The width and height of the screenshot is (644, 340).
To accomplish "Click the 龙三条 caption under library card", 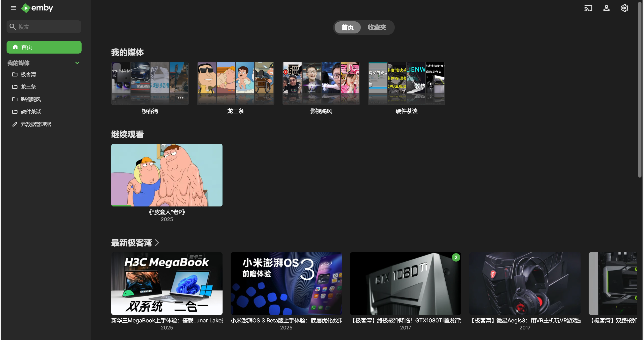I will [236, 111].
